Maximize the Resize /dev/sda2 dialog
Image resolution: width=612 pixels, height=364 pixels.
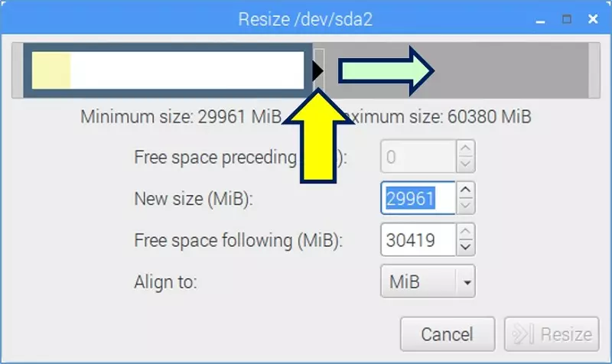(x=567, y=19)
